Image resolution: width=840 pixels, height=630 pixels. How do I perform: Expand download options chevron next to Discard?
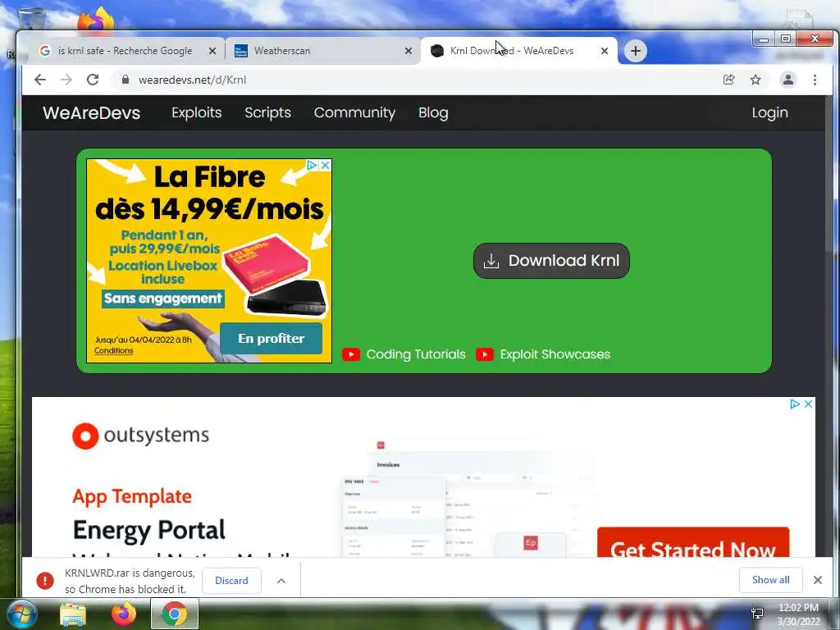click(x=281, y=581)
